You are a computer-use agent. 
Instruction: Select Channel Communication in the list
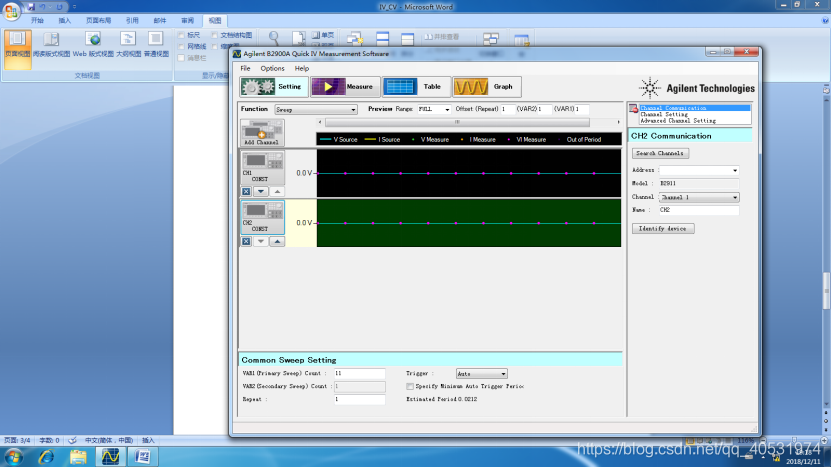tap(695, 108)
